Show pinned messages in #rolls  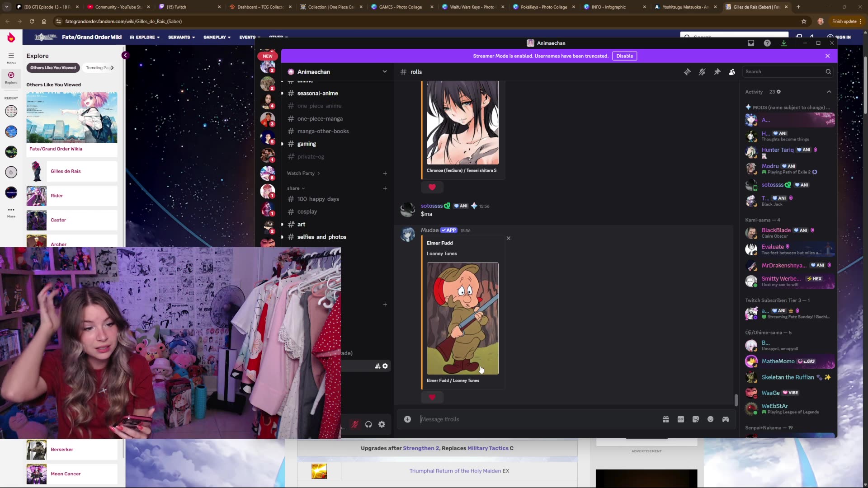click(717, 71)
